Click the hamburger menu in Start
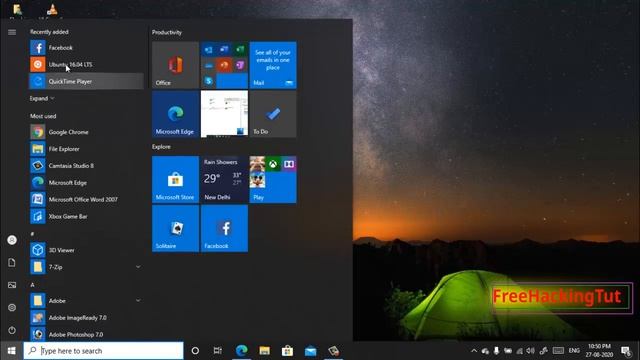This screenshot has width=640, height=360. click(x=12, y=32)
